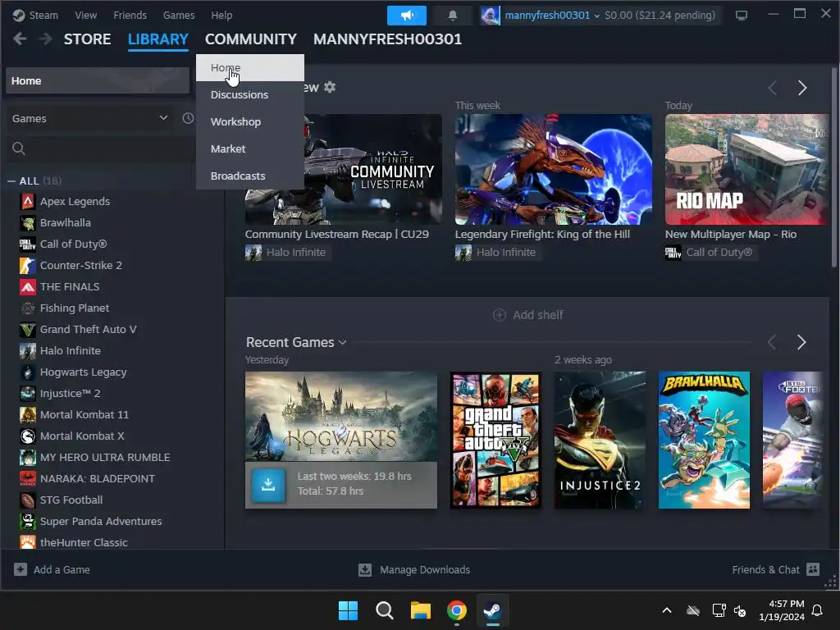The image size is (840, 630).
Task: Select Discussions in the Community menu
Action: [250, 95]
